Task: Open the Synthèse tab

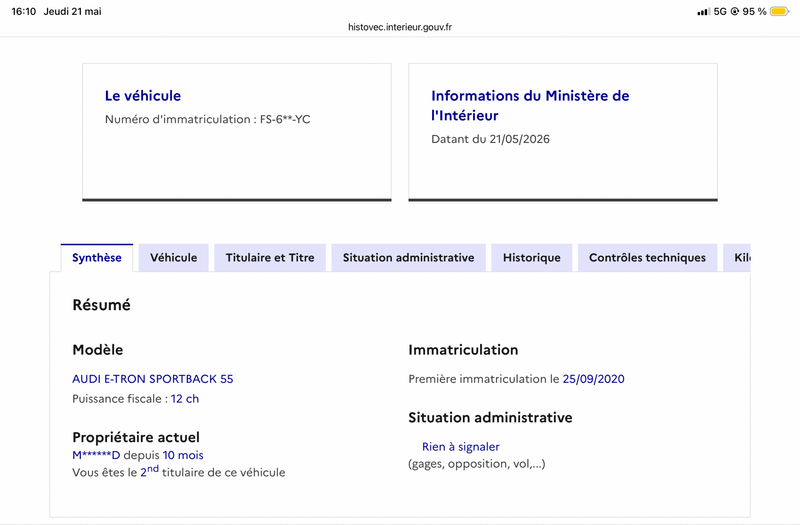Action: coord(97,258)
